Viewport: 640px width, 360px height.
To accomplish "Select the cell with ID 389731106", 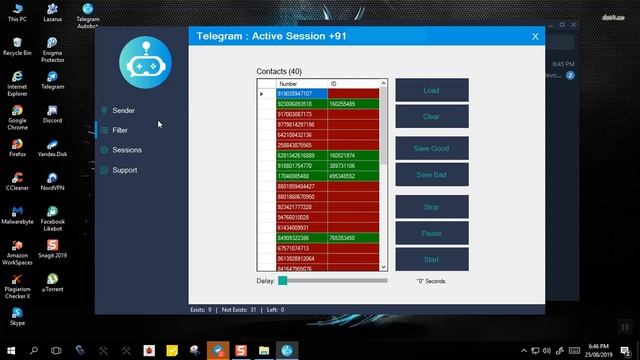I will coord(353,166).
